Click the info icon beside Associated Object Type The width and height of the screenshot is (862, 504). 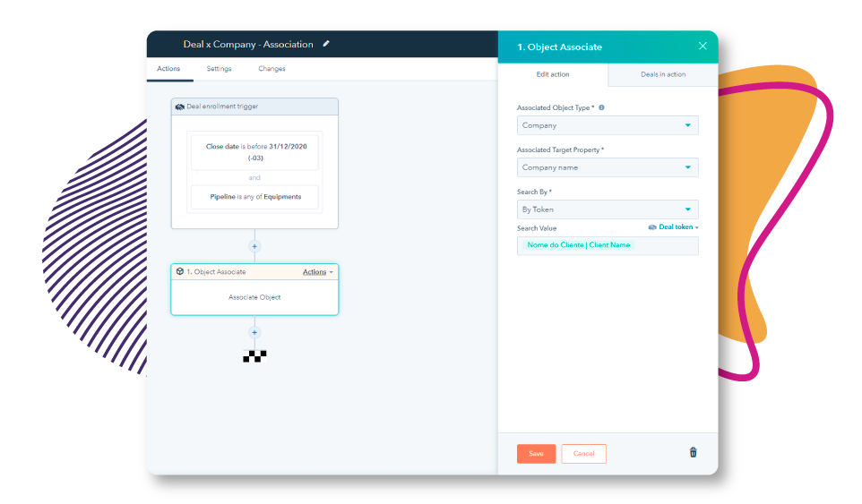tap(601, 107)
